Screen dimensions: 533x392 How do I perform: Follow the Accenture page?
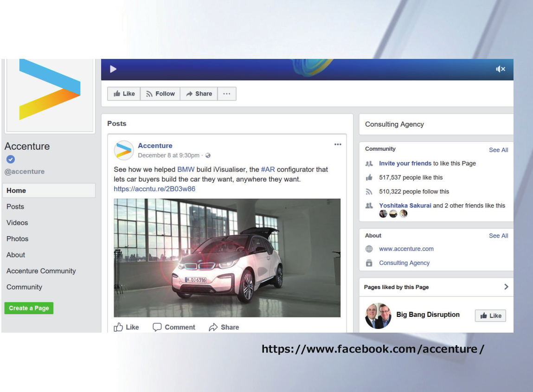click(x=160, y=94)
